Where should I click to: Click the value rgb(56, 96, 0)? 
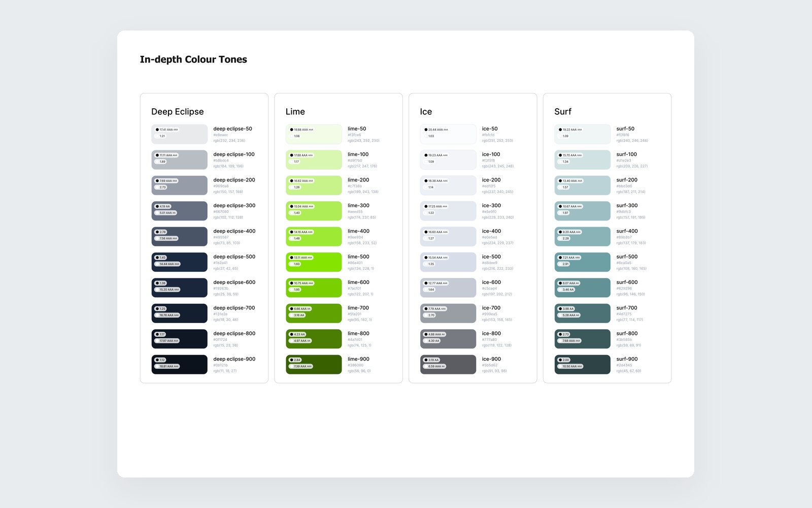click(359, 371)
